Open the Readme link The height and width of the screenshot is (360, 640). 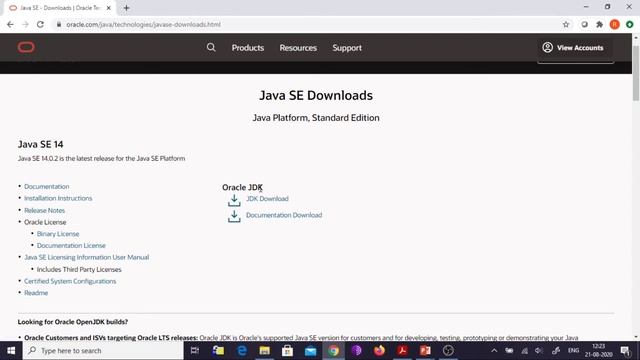coord(36,293)
